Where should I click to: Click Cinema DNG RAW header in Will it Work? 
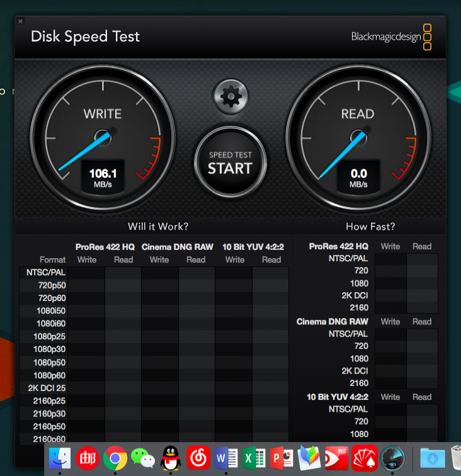(178, 247)
